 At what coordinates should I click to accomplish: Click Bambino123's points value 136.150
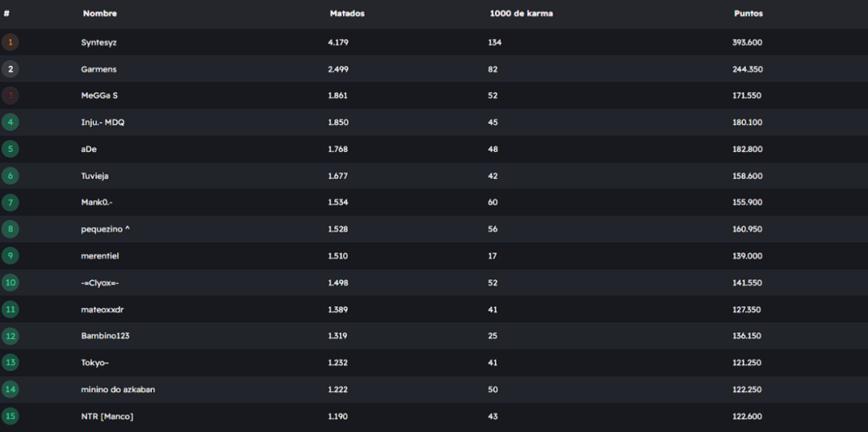tap(747, 336)
